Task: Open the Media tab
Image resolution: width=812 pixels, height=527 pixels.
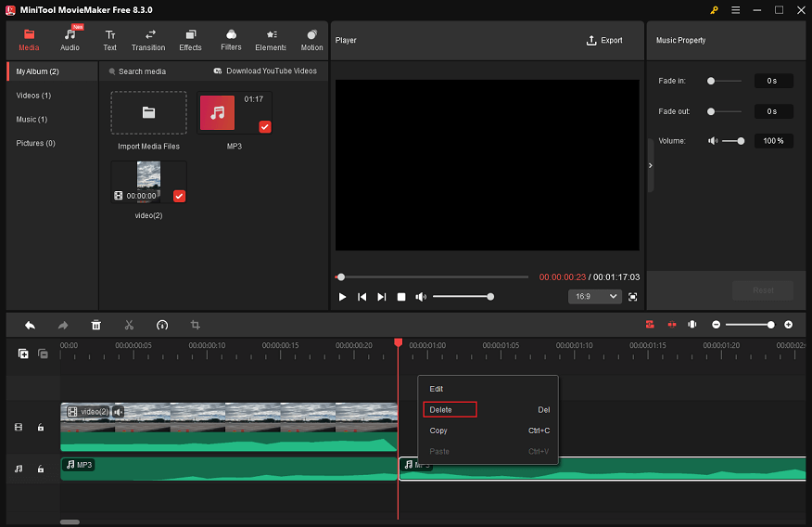Action: point(29,41)
